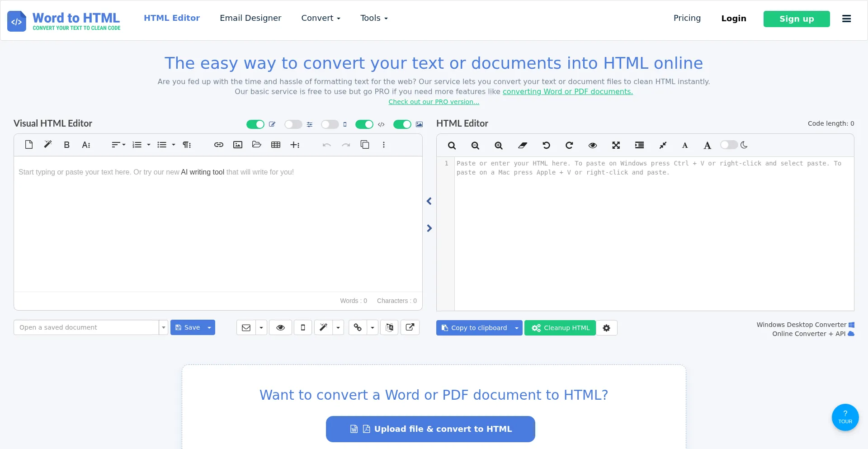
Task: Expand the Save button dropdown arrow
Action: click(209, 327)
